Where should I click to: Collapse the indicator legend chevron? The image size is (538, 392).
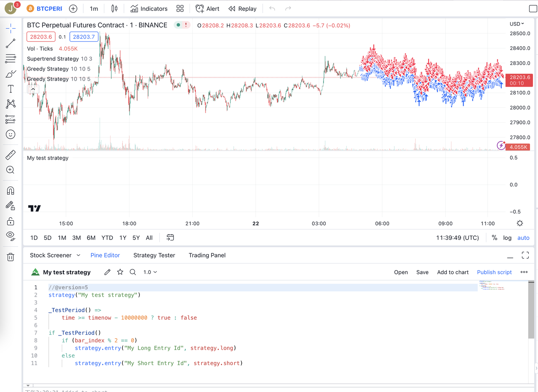pos(33,89)
